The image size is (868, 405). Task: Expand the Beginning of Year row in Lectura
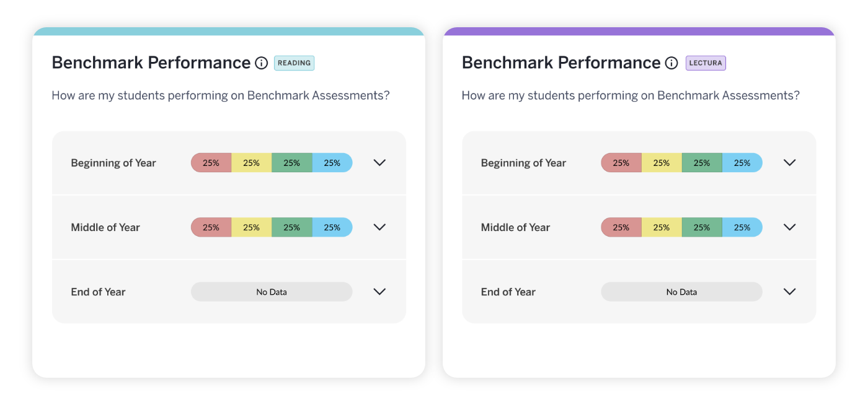790,162
